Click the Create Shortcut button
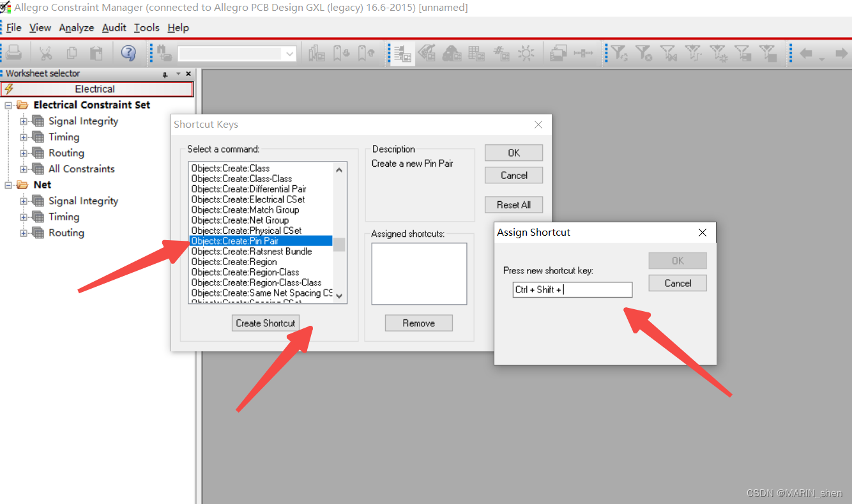Screen dimensions: 852x504 point(266,323)
